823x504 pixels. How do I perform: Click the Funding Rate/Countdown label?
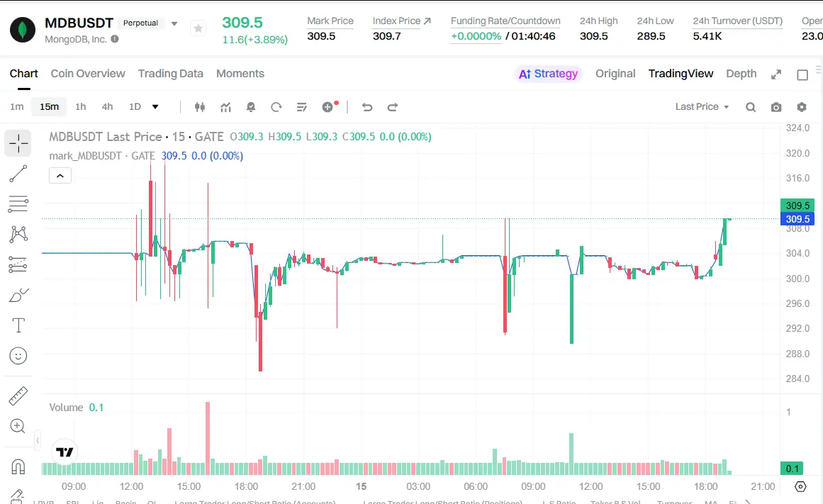click(x=505, y=21)
